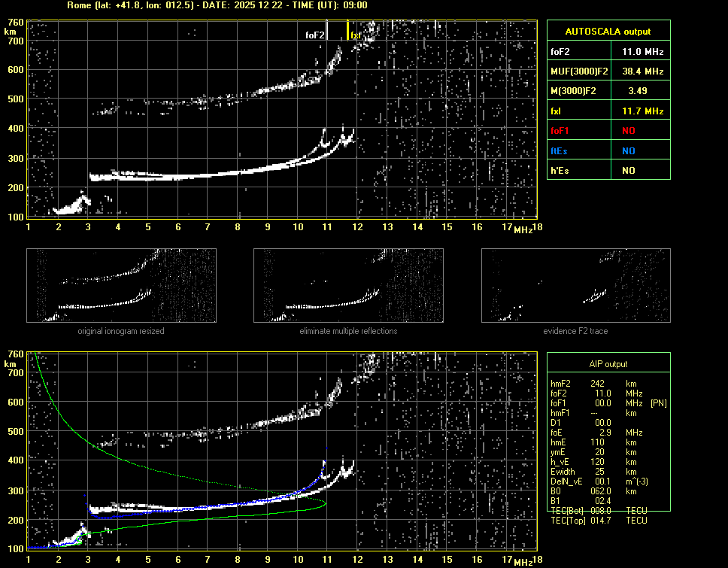
Task: Click the yellow fxI marker label on top ionogram
Action: click(x=356, y=35)
